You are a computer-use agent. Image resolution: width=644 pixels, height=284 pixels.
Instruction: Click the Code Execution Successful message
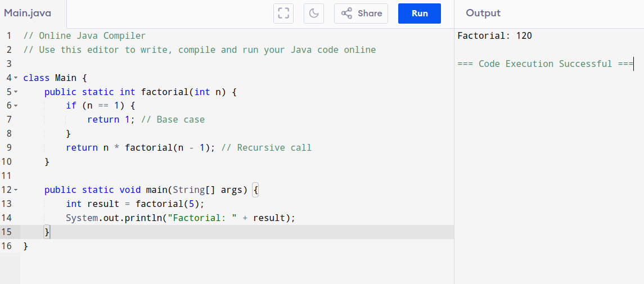[x=545, y=64]
